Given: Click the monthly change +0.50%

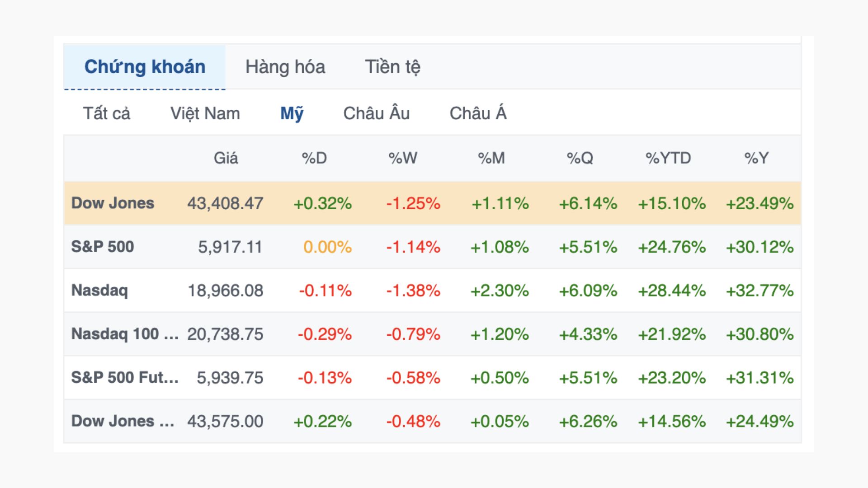Looking at the screenshot, I should pos(500,378).
